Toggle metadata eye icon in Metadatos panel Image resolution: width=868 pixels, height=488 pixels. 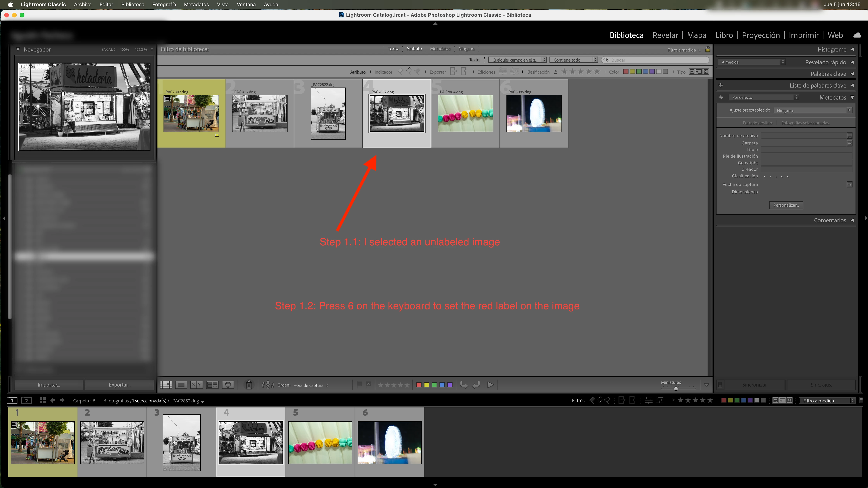(721, 97)
